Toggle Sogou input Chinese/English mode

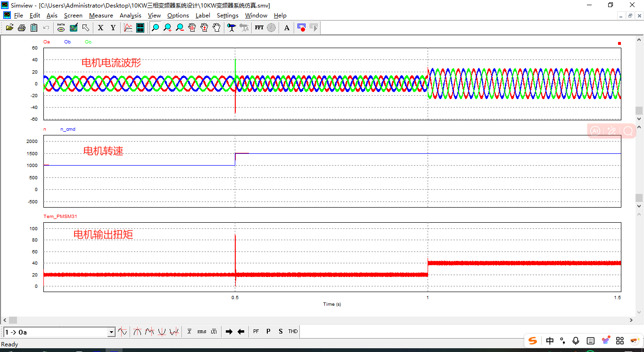point(550,341)
